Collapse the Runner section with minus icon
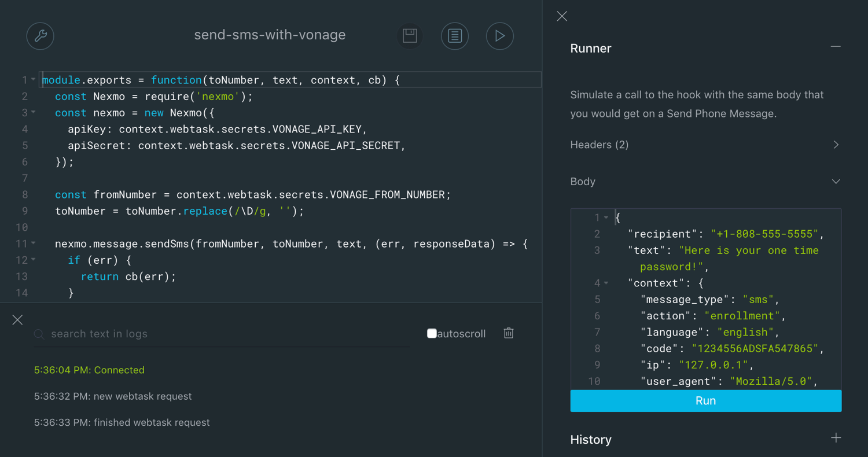 coord(836,46)
